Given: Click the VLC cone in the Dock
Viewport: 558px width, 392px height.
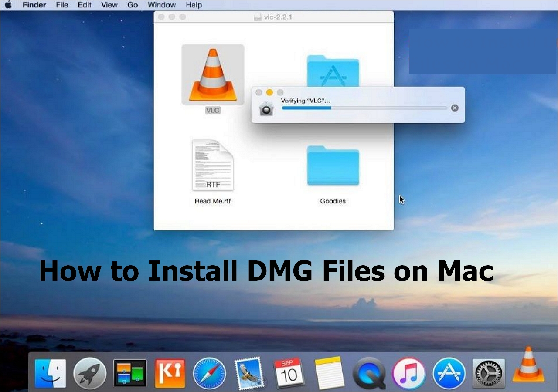Looking at the screenshot, I should point(528,365).
